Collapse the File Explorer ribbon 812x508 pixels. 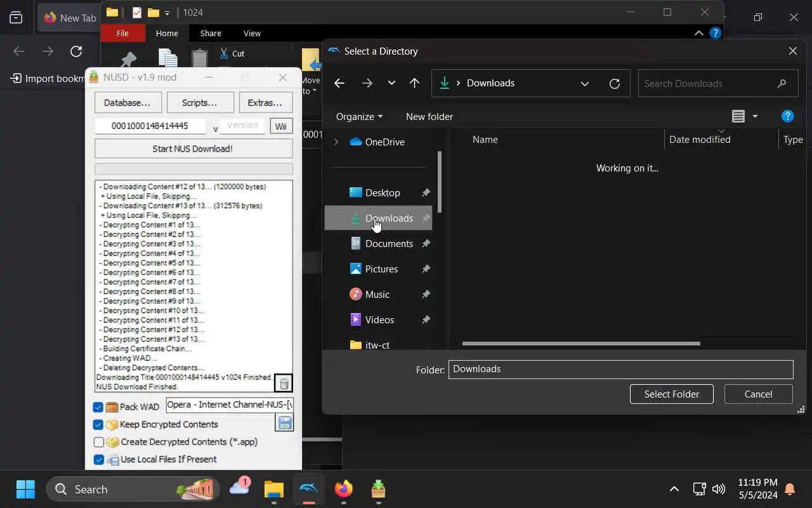(698, 33)
